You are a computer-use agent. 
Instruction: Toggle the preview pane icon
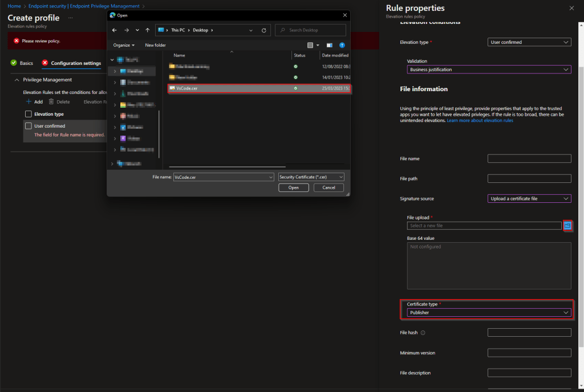[329, 45]
